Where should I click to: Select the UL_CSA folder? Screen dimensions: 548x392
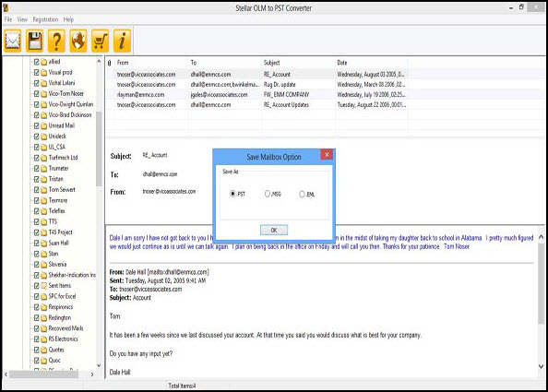[57, 147]
